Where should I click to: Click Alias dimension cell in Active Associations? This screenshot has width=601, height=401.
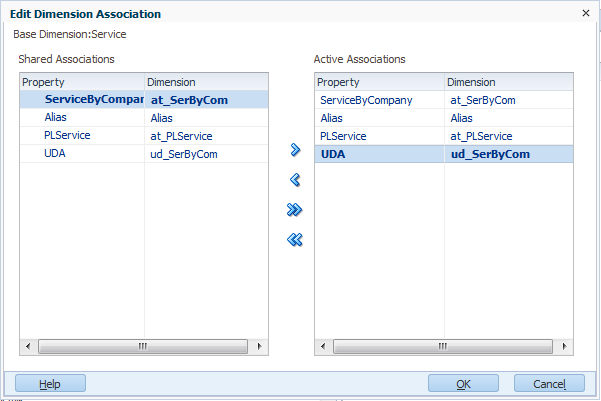(509, 118)
